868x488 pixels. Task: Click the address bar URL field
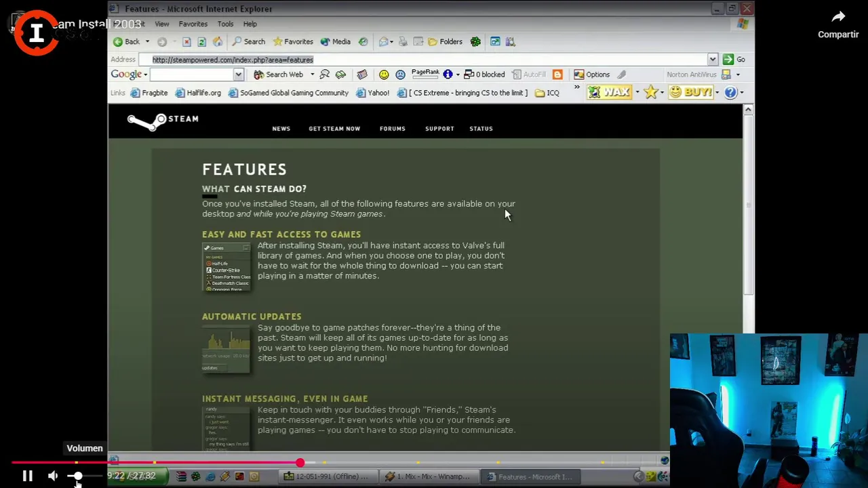click(x=428, y=60)
